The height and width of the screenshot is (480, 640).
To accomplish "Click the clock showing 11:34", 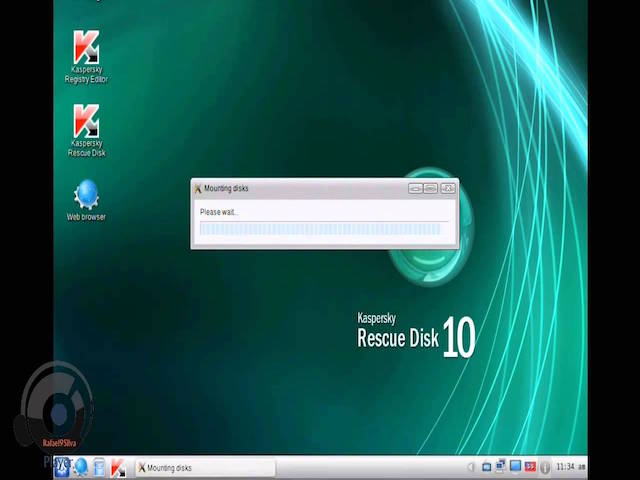I will point(570,467).
